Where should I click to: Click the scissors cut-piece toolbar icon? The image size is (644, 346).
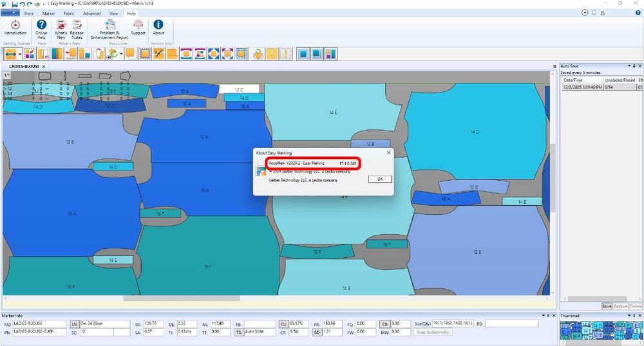coord(158,54)
